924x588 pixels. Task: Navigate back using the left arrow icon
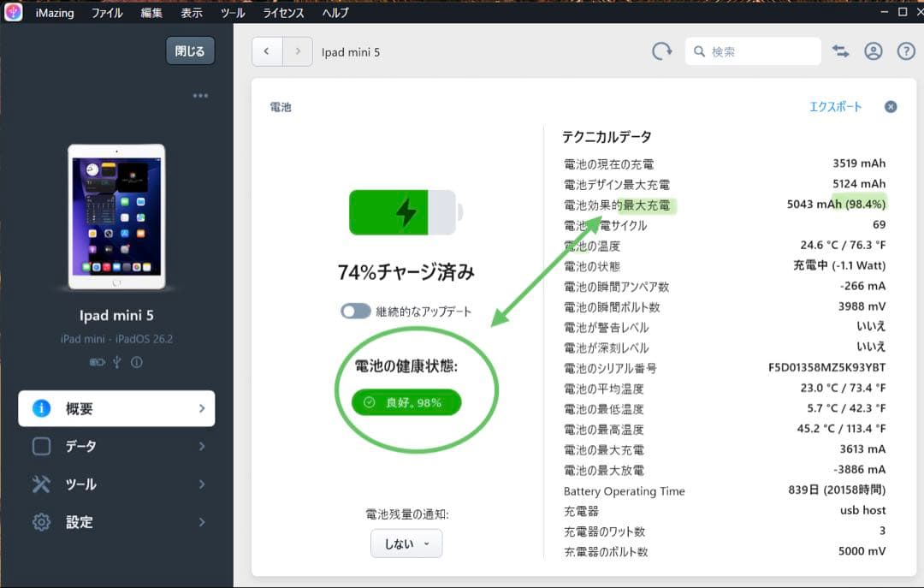tap(266, 51)
